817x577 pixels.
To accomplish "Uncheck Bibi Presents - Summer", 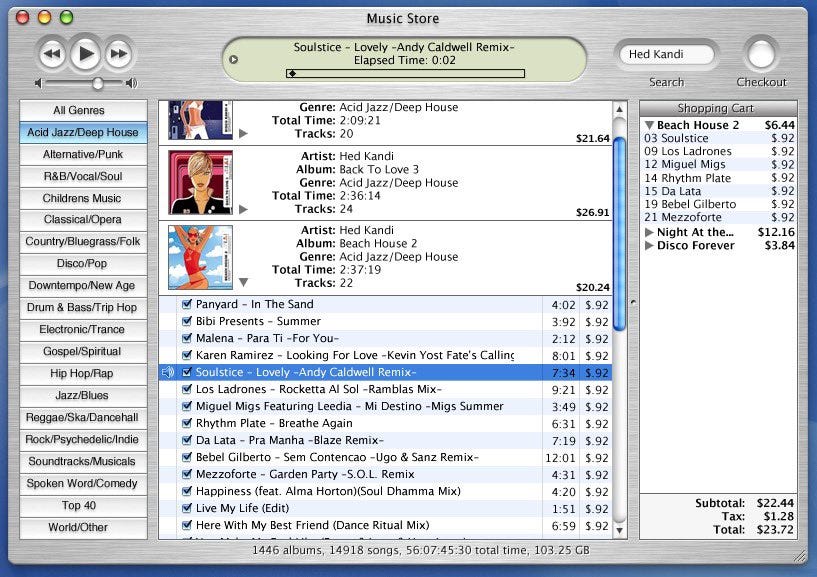I will (x=187, y=321).
